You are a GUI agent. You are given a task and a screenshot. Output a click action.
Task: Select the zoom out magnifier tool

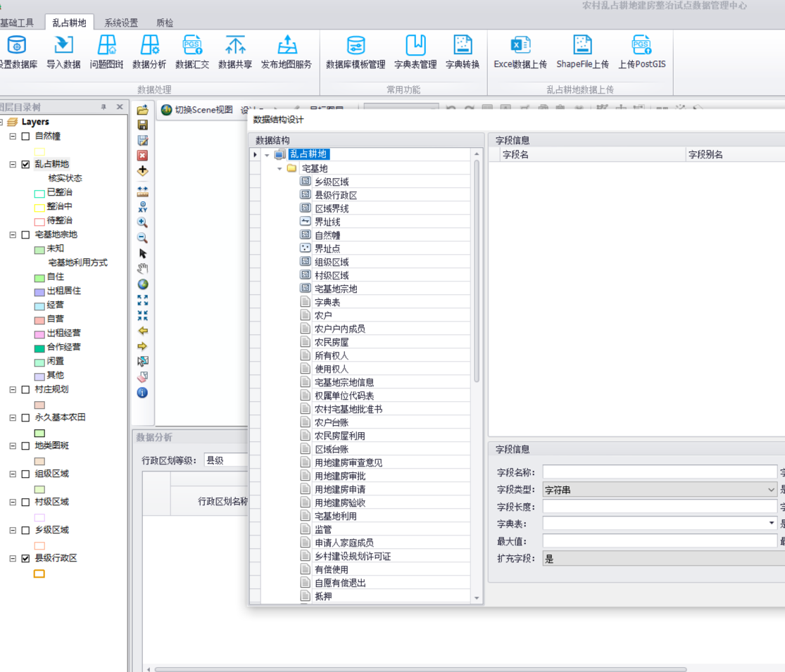pos(143,238)
